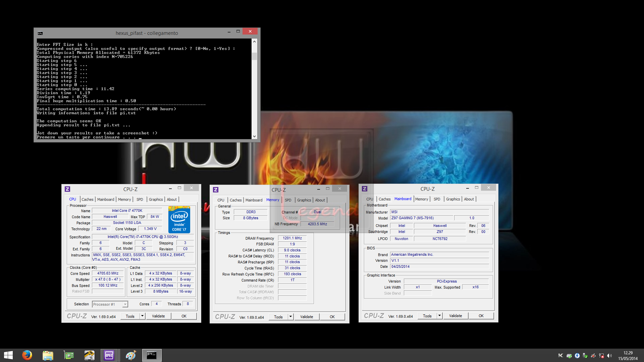Click the NB Frequency value 4203.5 MHz
644x362 pixels.
pos(317,224)
